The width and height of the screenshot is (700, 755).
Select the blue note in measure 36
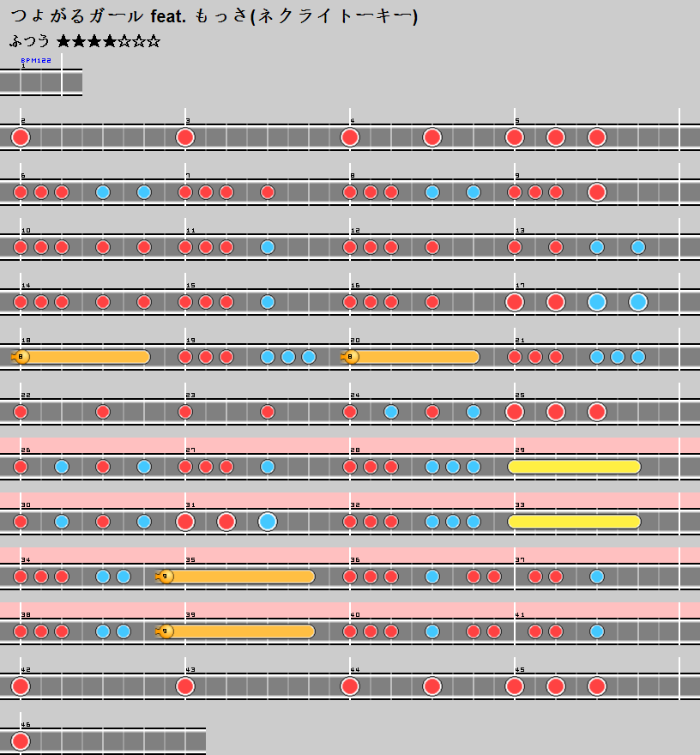coord(432,577)
